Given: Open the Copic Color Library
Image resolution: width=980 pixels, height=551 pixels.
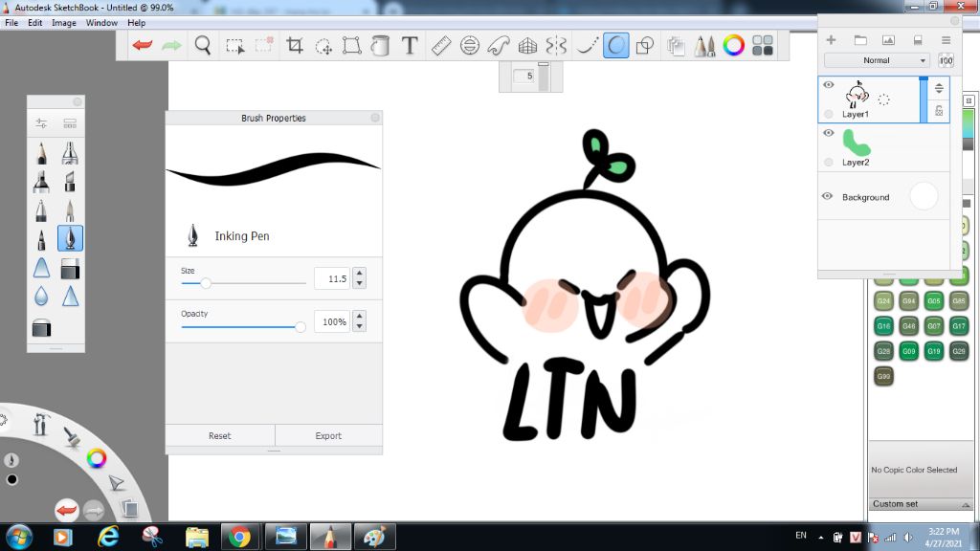Looking at the screenshot, I should (x=676, y=46).
